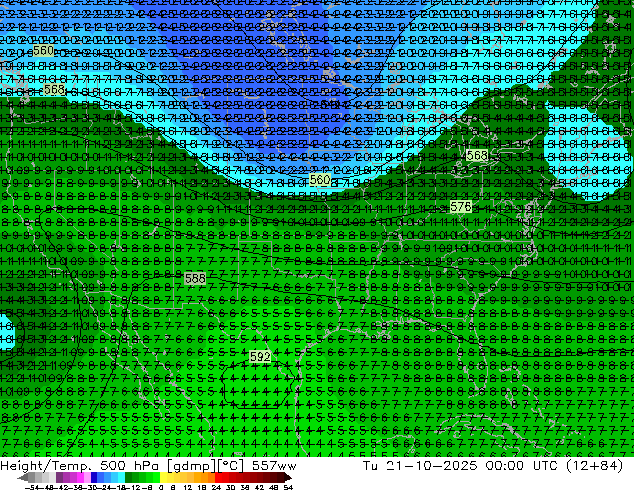Click the 'Height/Temp. 500 hPa' title text

tap(81, 466)
